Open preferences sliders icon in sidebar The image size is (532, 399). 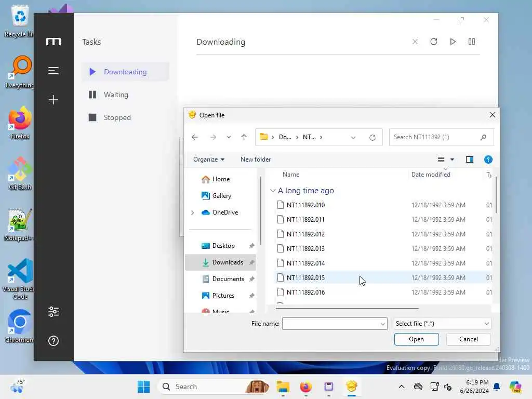[x=54, y=312]
